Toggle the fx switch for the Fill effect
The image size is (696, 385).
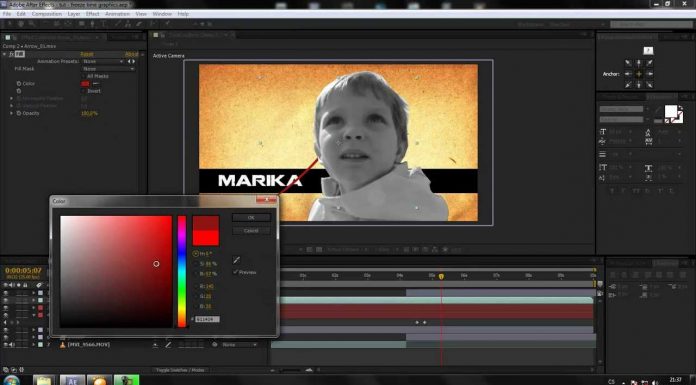coord(12,54)
